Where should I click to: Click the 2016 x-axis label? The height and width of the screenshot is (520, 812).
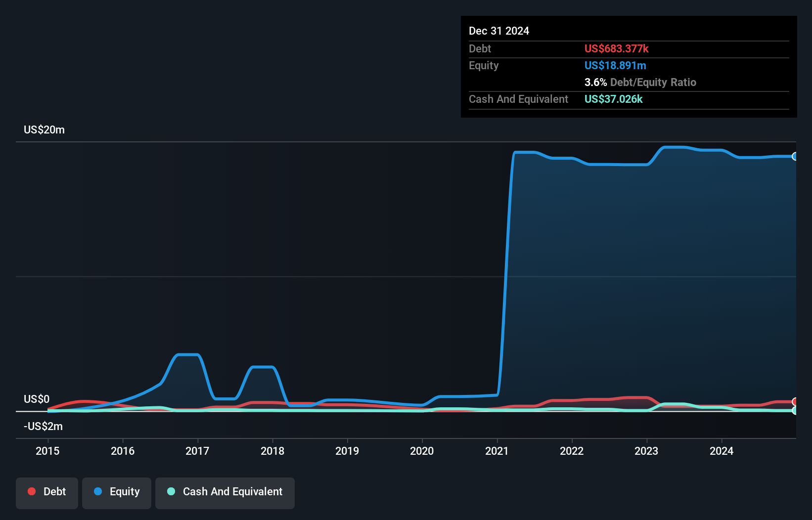[123, 451]
